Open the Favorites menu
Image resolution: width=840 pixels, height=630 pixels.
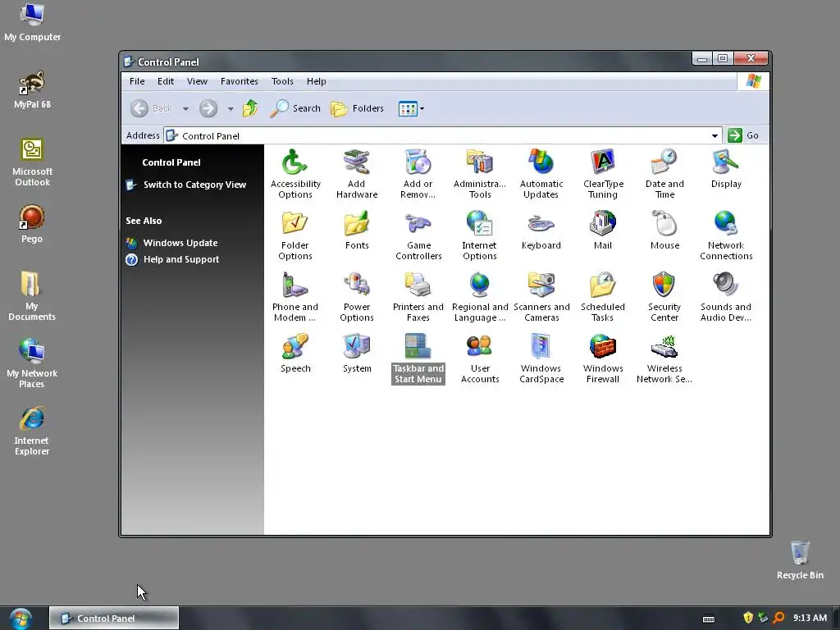pos(239,81)
